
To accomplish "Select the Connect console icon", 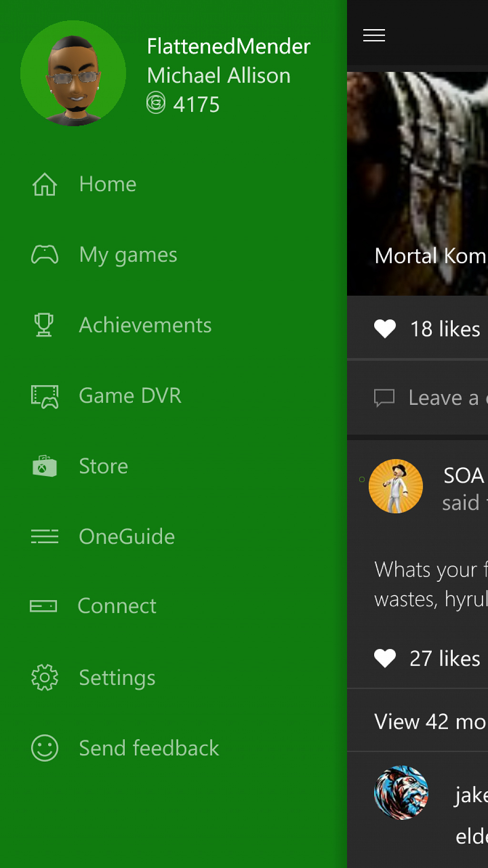I will pyautogui.click(x=43, y=606).
